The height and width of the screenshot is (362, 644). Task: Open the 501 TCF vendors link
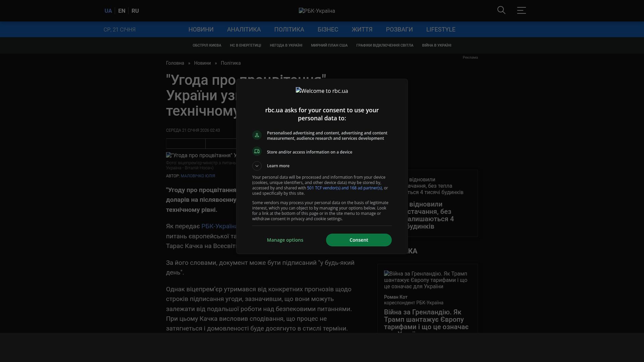coord(344,188)
